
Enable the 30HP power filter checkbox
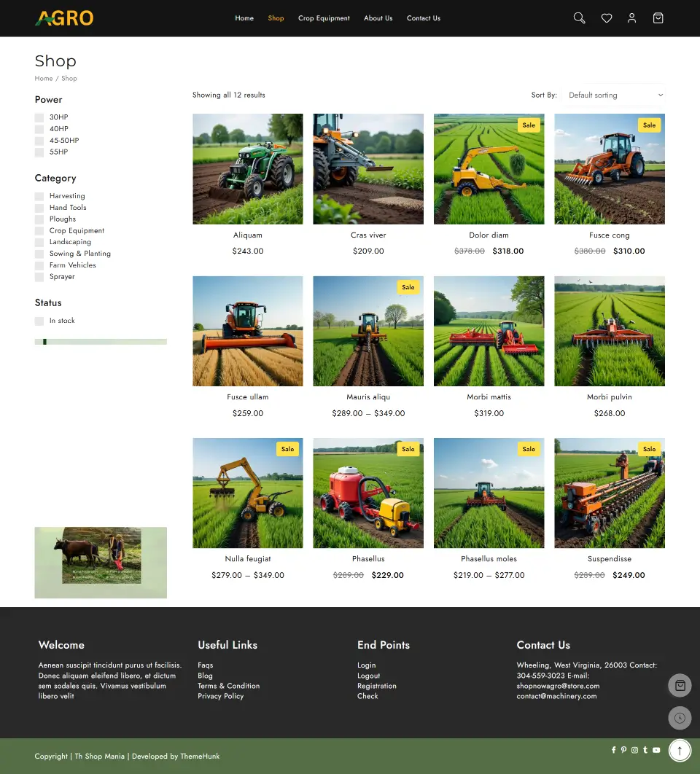[39, 117]
